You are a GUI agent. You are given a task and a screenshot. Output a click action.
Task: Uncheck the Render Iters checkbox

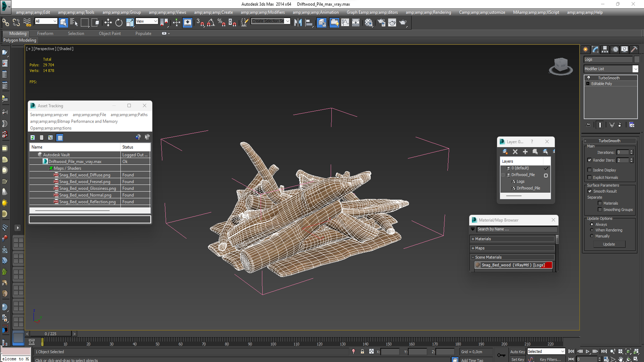pos(589,160)
